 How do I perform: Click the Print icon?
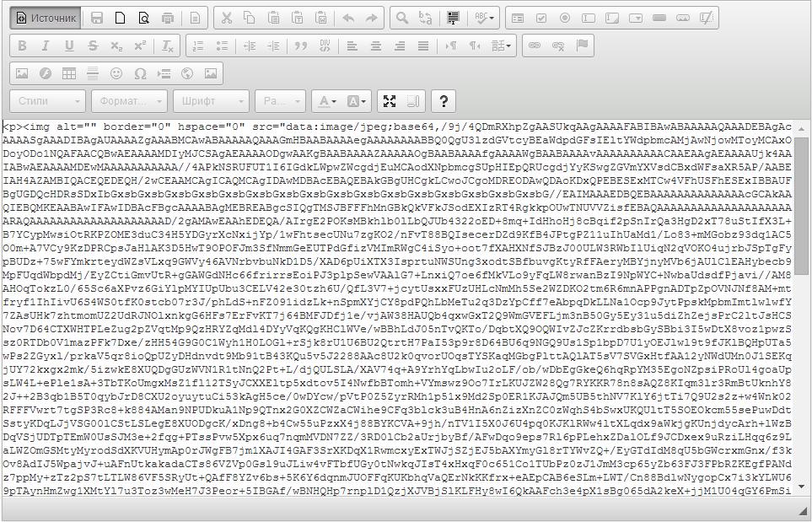coord(168,18)
